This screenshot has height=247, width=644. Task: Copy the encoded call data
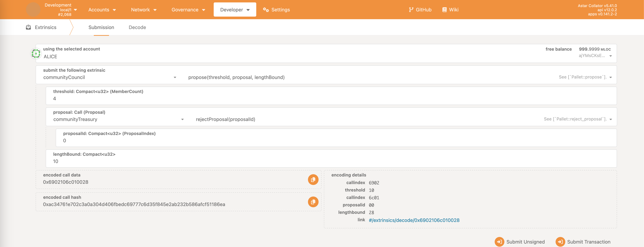click(313, 180)
